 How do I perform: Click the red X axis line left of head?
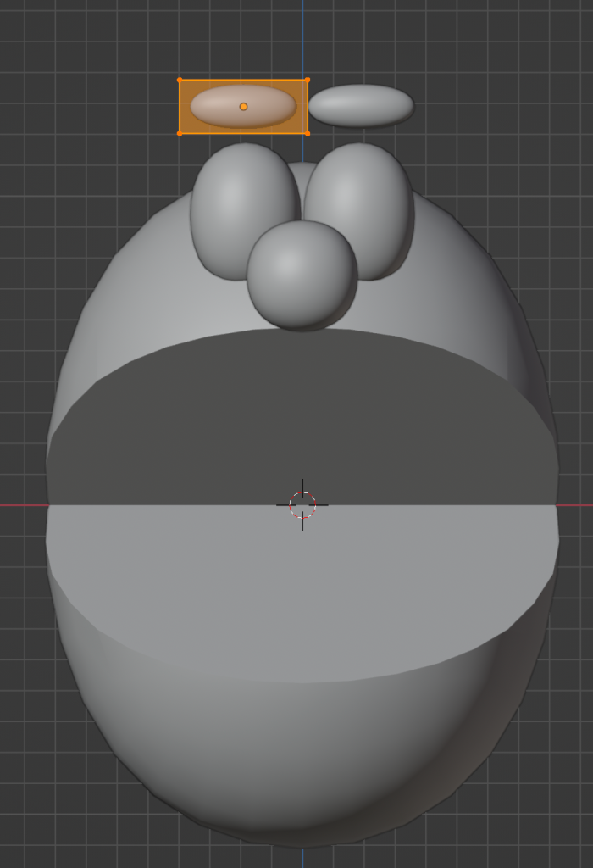click(21, 505)
